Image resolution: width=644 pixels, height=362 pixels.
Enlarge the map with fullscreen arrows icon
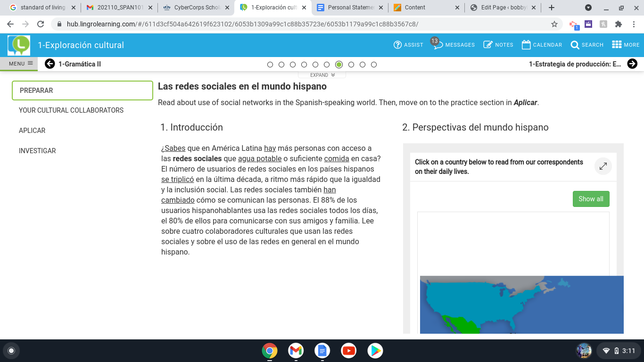(x=603, y=166)
